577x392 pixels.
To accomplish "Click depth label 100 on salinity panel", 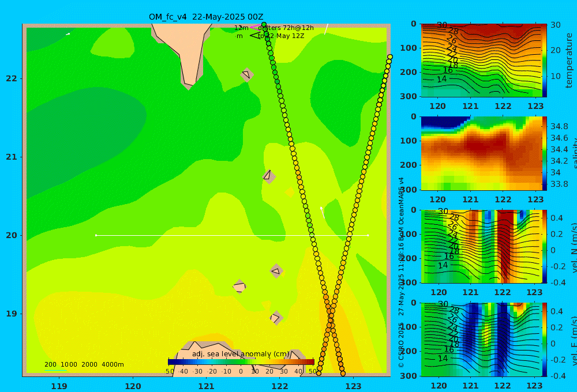I will 409,141.
